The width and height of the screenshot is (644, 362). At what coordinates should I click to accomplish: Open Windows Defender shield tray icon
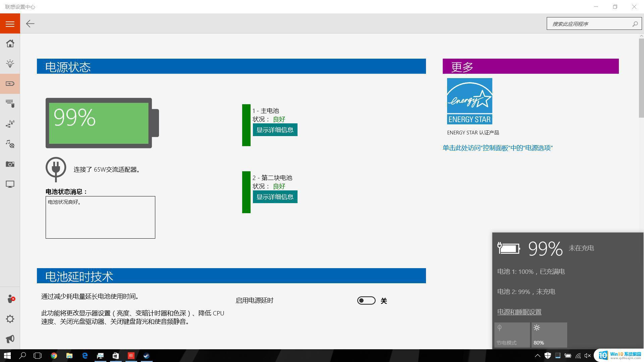548,356
